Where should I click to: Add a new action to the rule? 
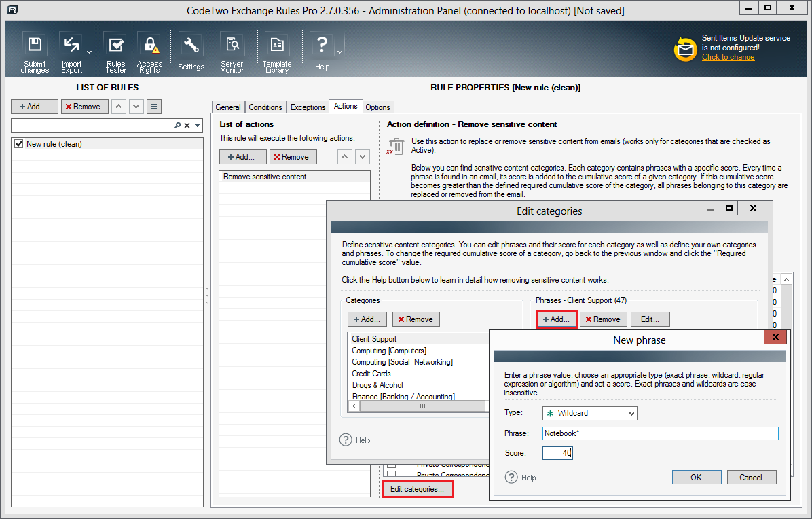[x=243, y=157]
